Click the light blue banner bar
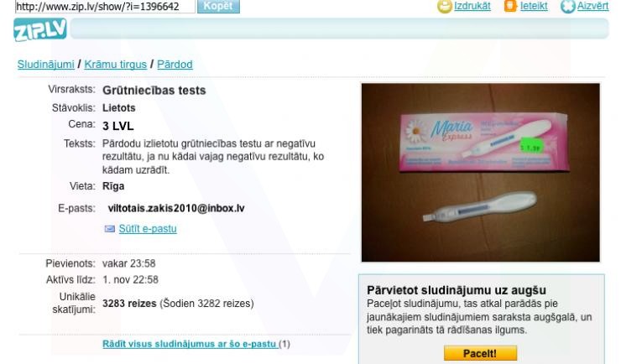 pos(339,29)
